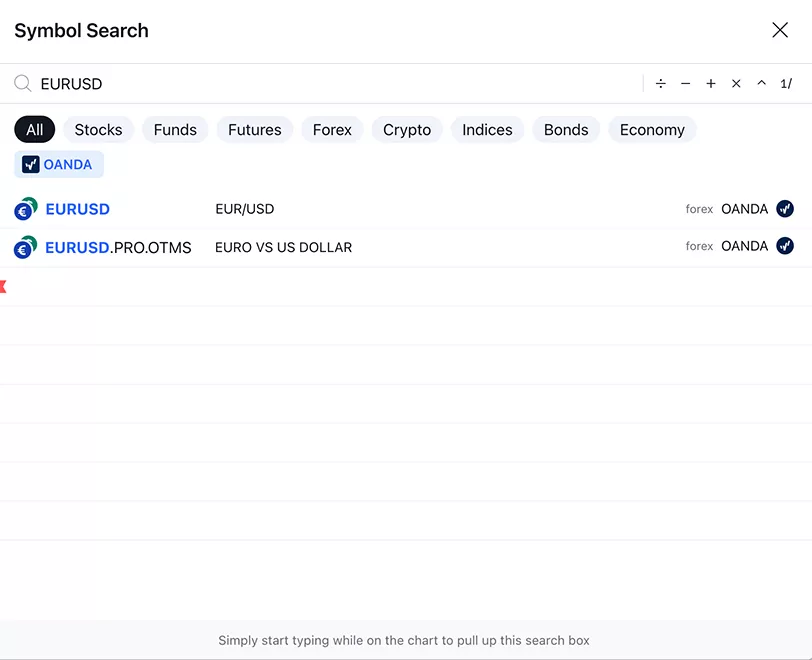The height and width of the screenshot is (660, 812).
Task: Show only Futures symbols
Action: pos(254,130)
